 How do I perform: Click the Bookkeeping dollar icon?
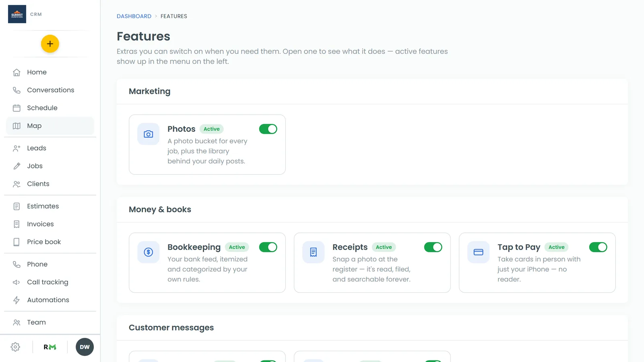[149, 252]
